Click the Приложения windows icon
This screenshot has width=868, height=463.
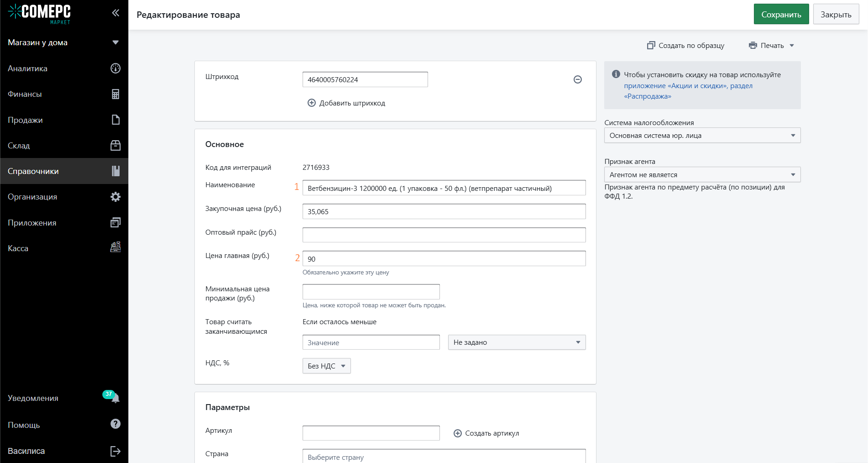pyautogui.click(x=115, y=222)
